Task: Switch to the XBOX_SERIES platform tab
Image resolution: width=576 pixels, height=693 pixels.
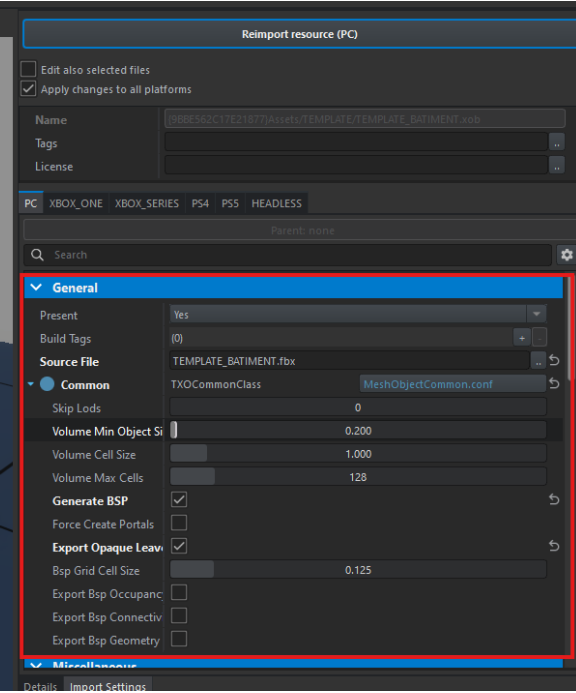Action: (147, 203)
